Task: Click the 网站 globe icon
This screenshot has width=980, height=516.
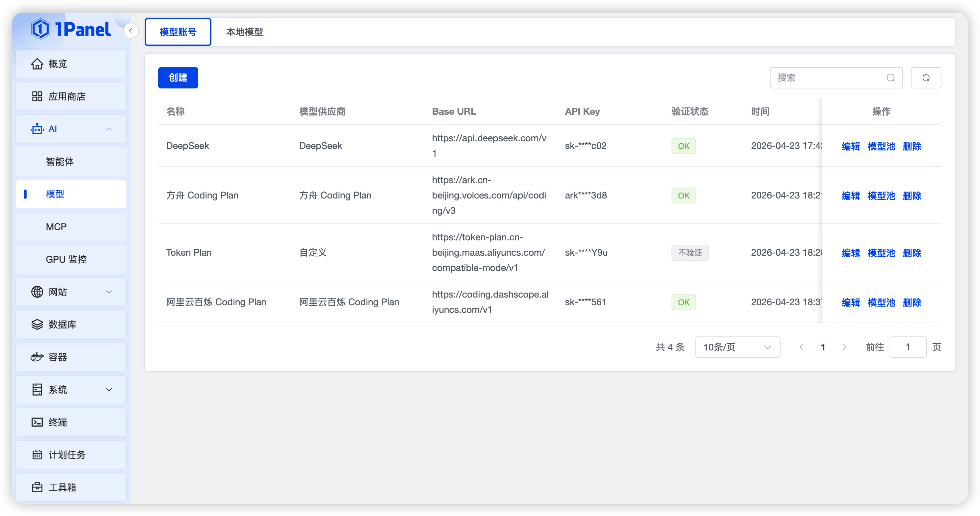Action: click(37, 292)
